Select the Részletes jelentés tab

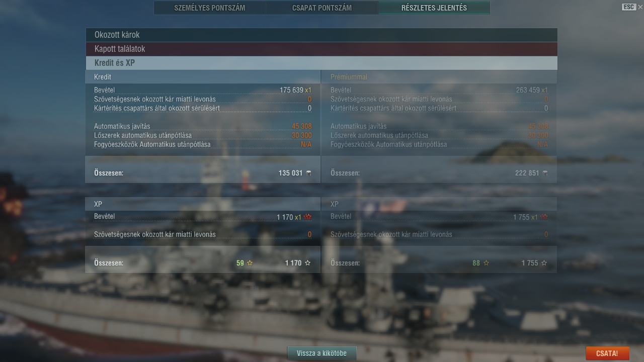[x=434, y=8]
